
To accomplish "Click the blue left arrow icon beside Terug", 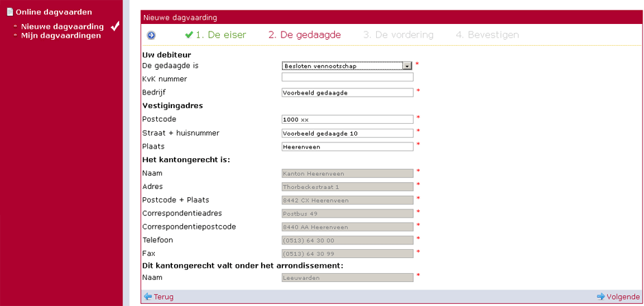I will [148, 296].
